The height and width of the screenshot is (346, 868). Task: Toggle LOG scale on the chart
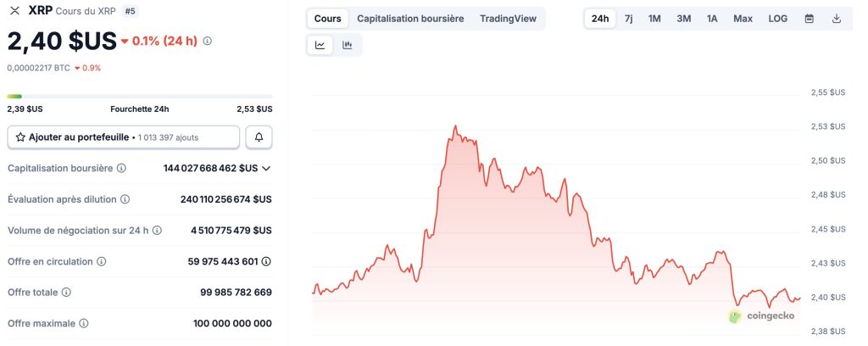777,19
